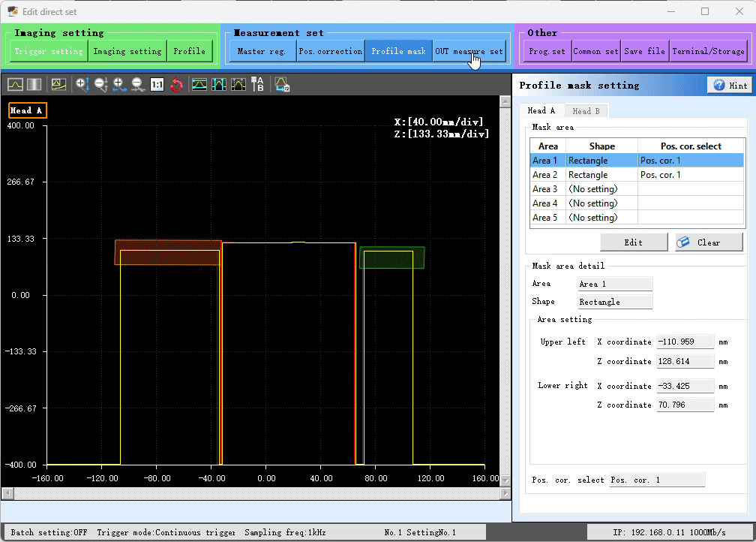Click the Clear button
756x542 pixels.
[709, 242]
